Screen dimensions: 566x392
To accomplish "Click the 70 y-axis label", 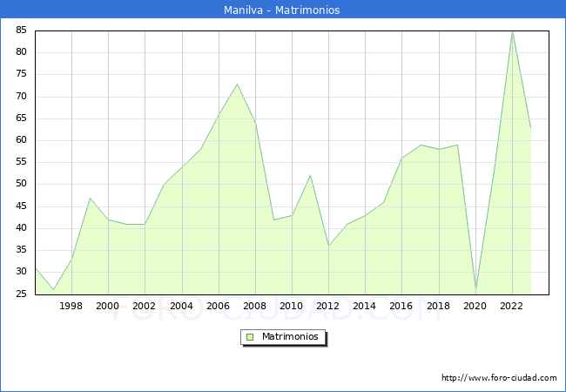I will [20, 96].
